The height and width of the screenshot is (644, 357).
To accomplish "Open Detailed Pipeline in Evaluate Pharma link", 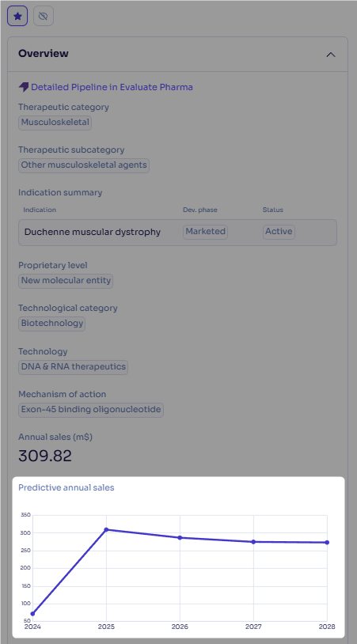I will pyautogui.click(x=112, y=87).
